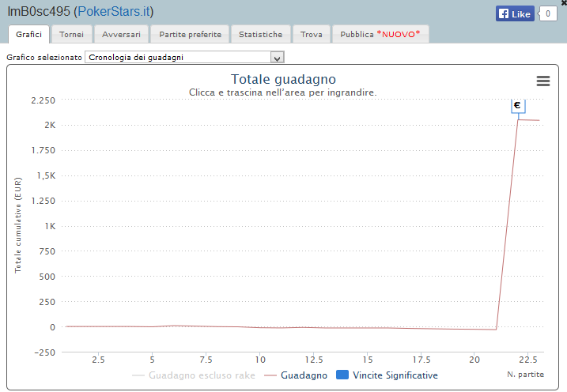Switch to the Trova tab

(x=311, y=35)
